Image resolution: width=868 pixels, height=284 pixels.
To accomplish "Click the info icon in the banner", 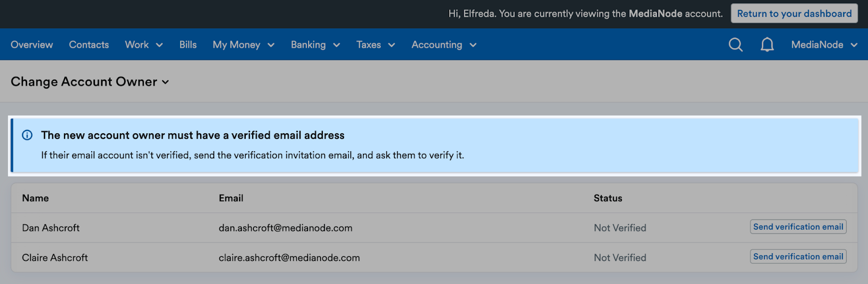I will click(27, 135).
